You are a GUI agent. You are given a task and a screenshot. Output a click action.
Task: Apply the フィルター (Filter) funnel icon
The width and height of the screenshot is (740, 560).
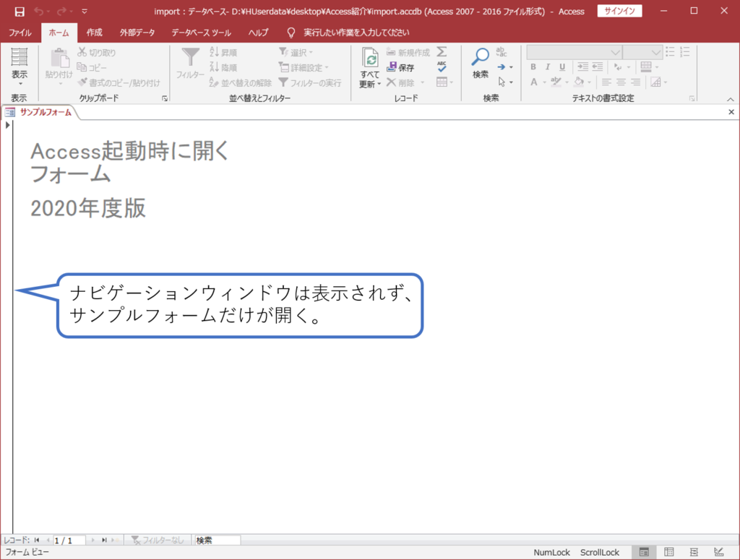click(x=190, y=61)
